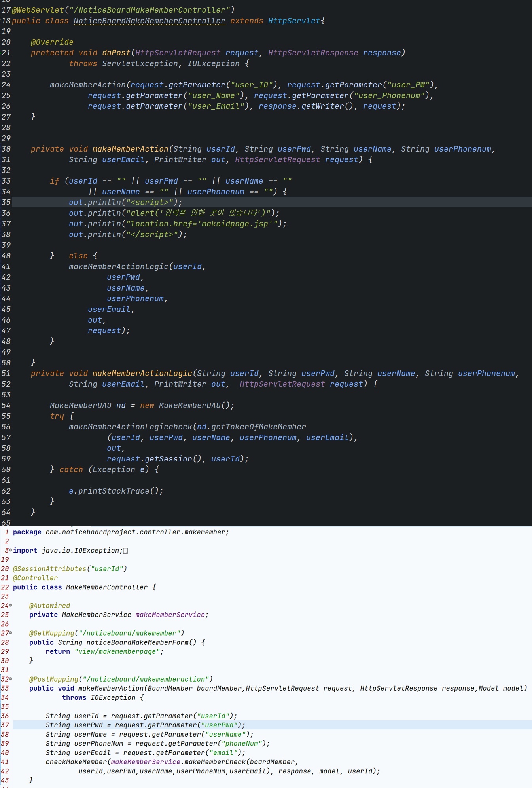Click the noticeBoardMakeMemberForm method name
Image resolution: width=532 pixels, height=788 pixels.
pos(138,642)
